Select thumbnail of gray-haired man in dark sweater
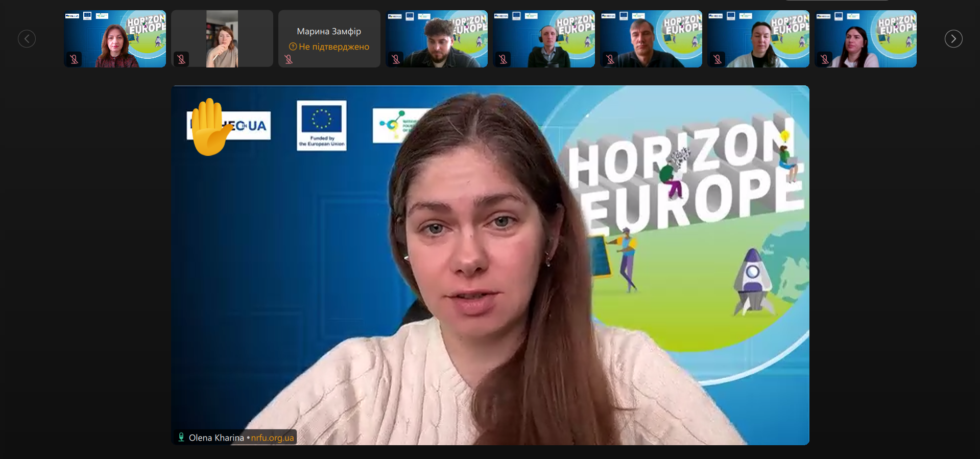Screen dimensions: 980x459 click(x=651, y=39)
